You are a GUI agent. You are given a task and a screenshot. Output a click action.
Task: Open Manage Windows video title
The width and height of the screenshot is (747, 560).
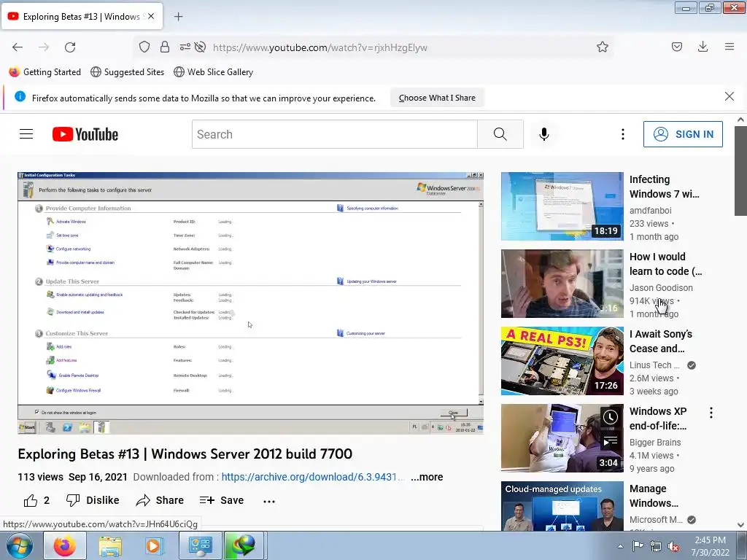coord(654,496)
